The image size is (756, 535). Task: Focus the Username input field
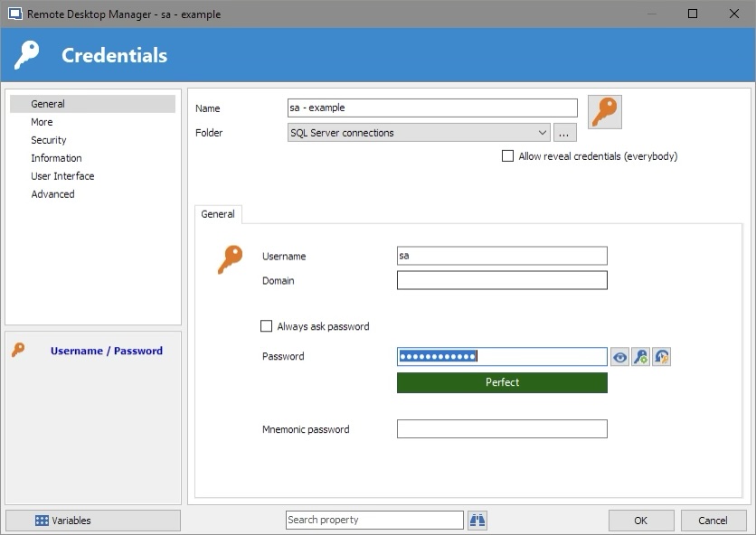pyautogui.click(x=502, y=256)
